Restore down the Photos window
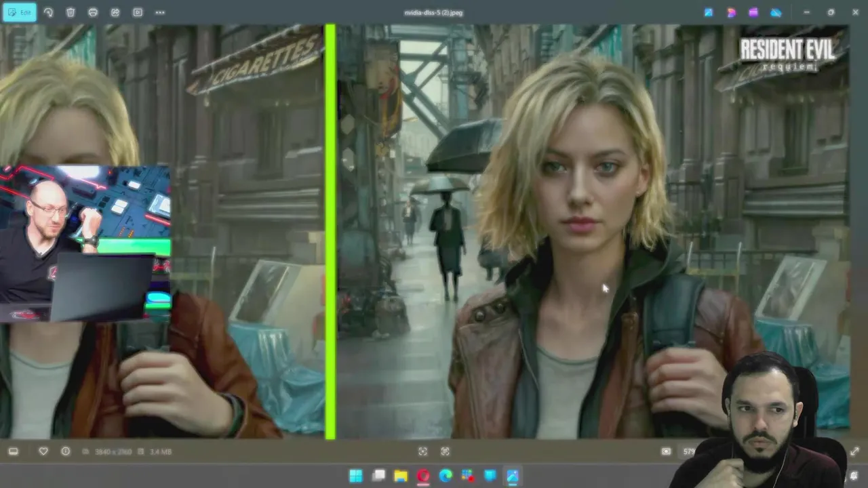Screen dimensions: 868x488 (x=831, y=12)
